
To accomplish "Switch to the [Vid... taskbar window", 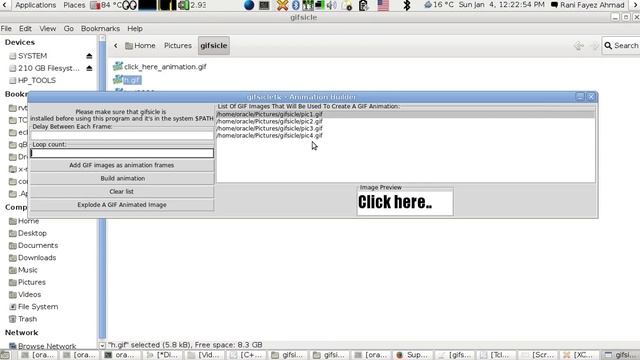I will click(205, 355).
